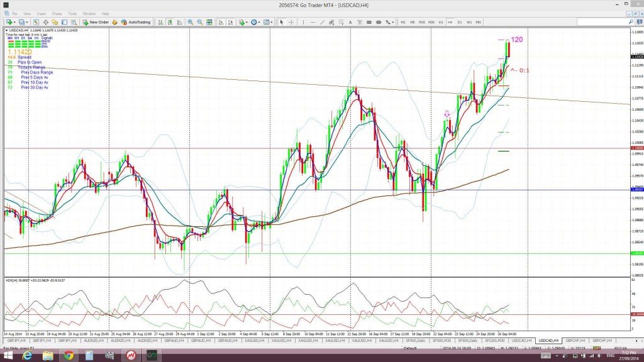
Task: Open the Tools menu
Action: click(x=72, y=14)
